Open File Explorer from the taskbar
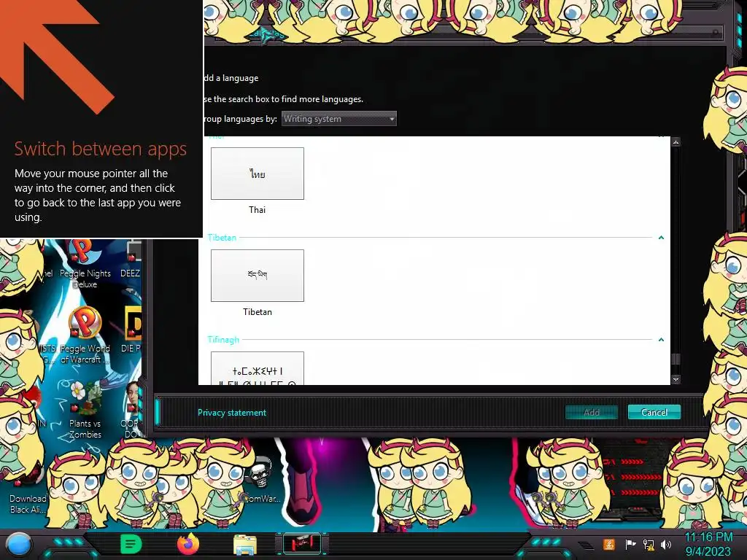The image size is (747, 560). tap(245, 544)
